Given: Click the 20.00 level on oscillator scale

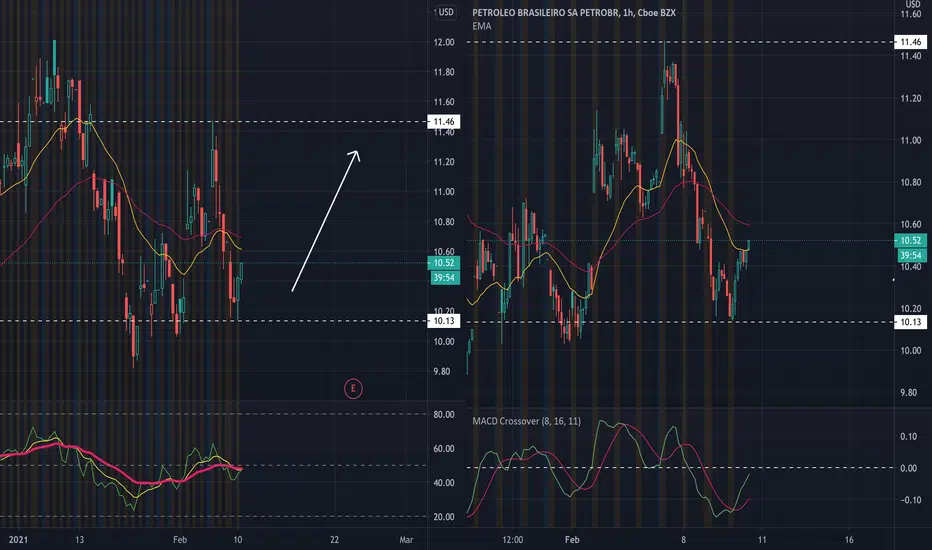Looking at the screenshot, I should (444, 517).
